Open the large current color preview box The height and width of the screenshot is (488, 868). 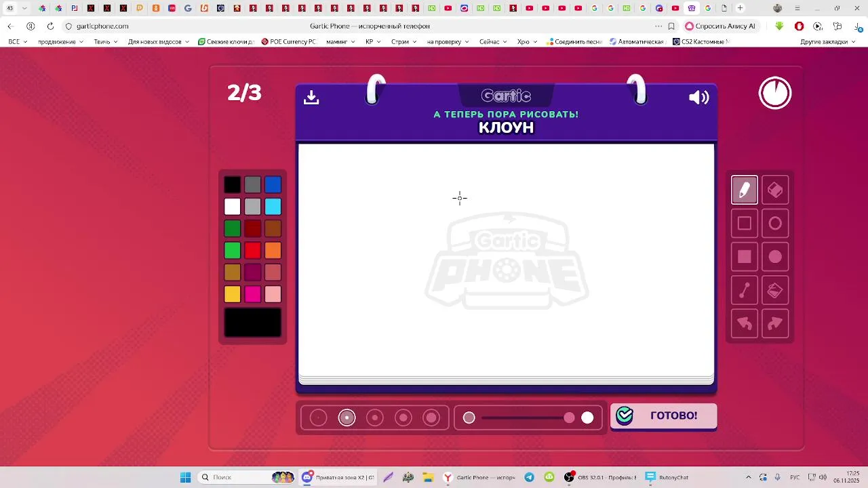click(x=252, y=323)
